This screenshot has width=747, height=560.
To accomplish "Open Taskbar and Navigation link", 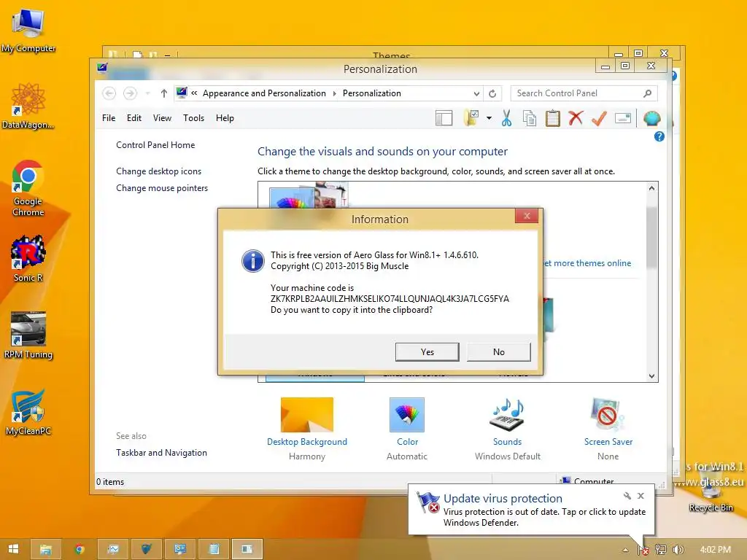I will pyautogui.click(x=161, y=453).
